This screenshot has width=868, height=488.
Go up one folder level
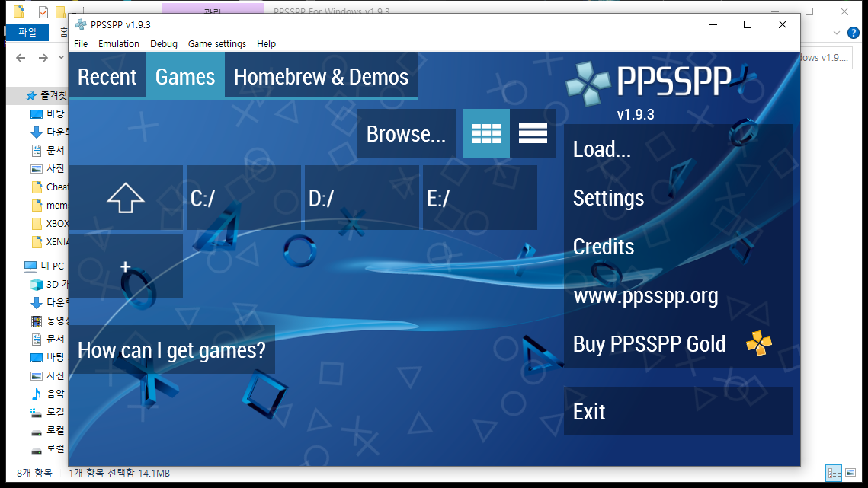point(126,197)
